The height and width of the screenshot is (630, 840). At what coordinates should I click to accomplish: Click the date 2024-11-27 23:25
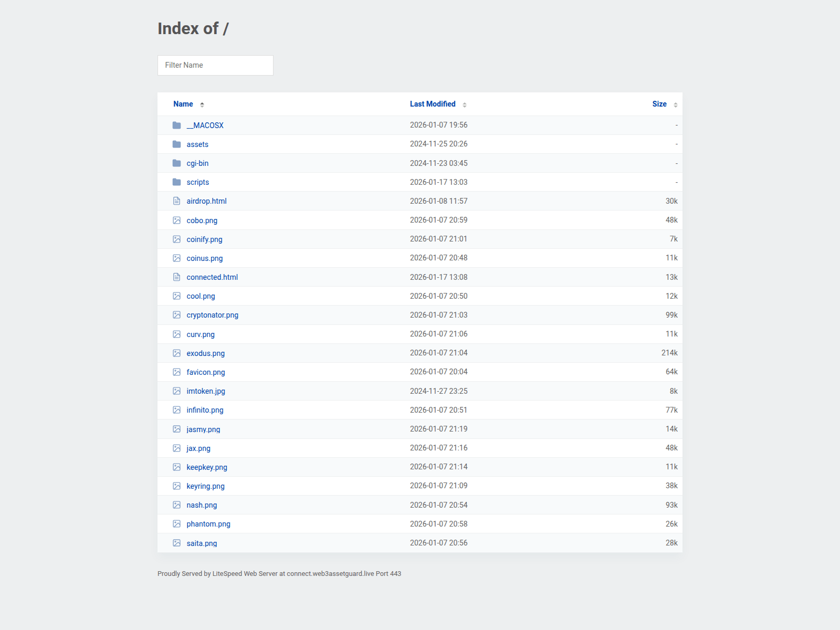pos(439,391)
